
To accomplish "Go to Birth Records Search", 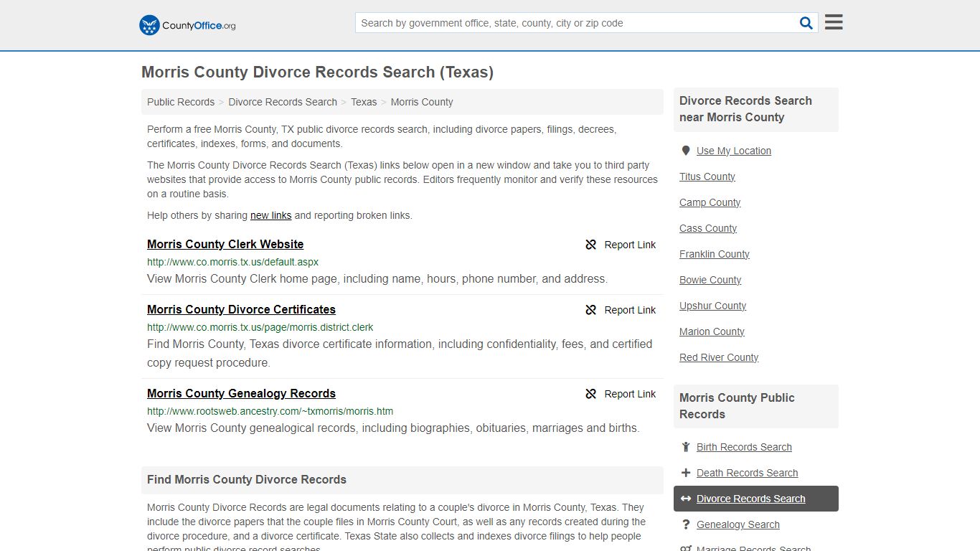I will tap(744, 447).
